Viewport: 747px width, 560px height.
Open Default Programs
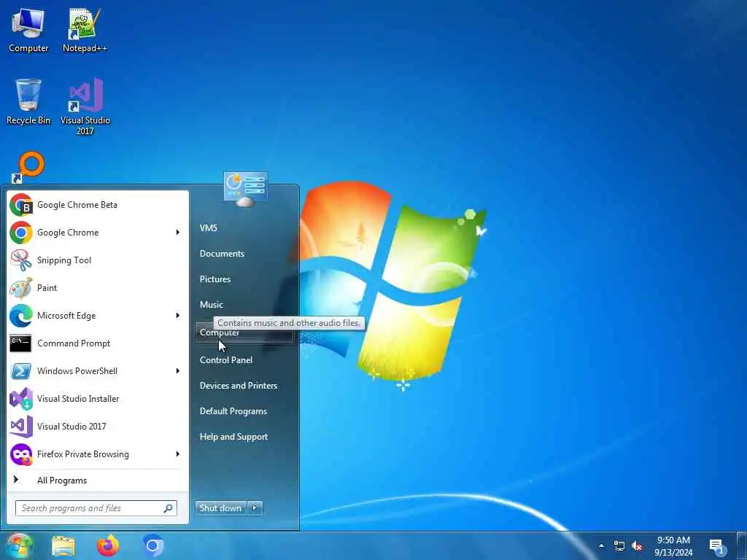[x=244, y=411]
